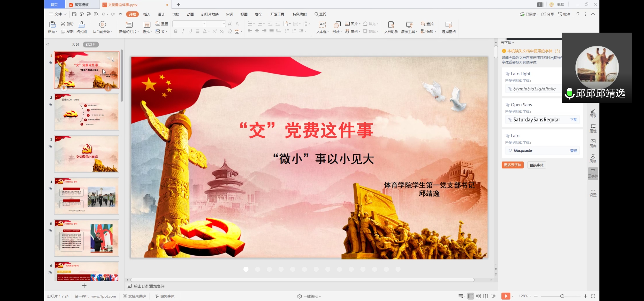Click the 更多云字体 button

pos(513,165)
